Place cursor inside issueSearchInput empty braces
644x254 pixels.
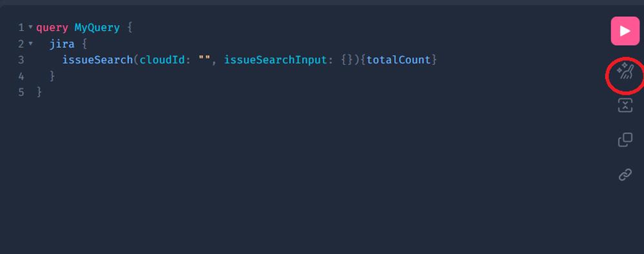click(x=347, y=60)
